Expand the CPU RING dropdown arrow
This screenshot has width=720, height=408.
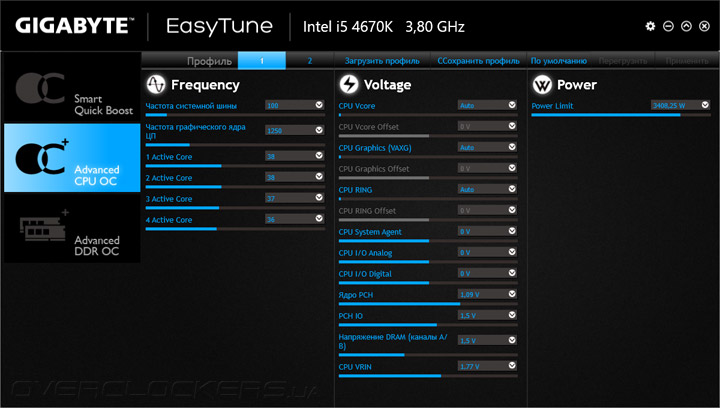[512, 189]
